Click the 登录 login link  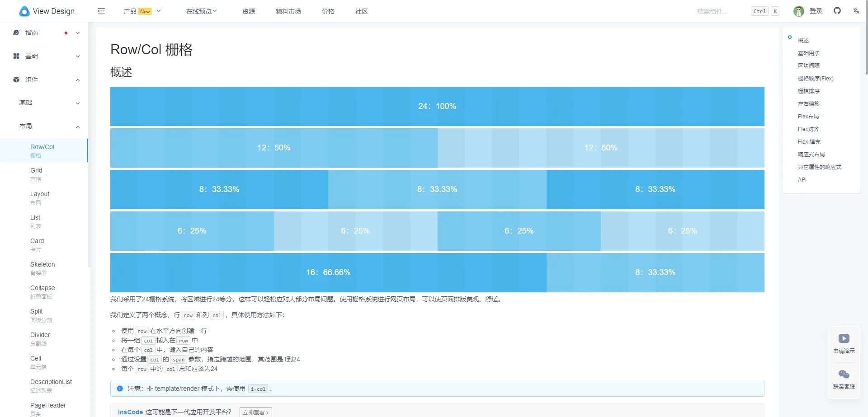tap(816, 11)
